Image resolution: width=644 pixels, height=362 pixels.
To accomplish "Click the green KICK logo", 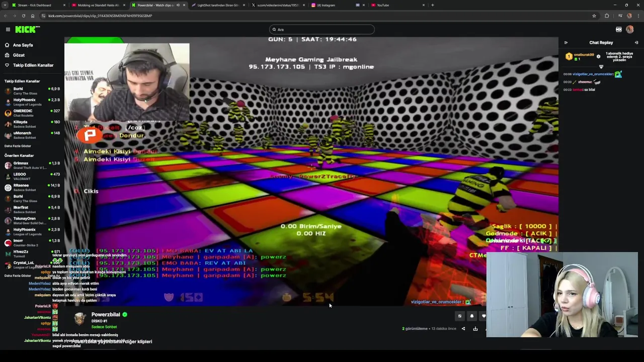I will click(26, 30).
